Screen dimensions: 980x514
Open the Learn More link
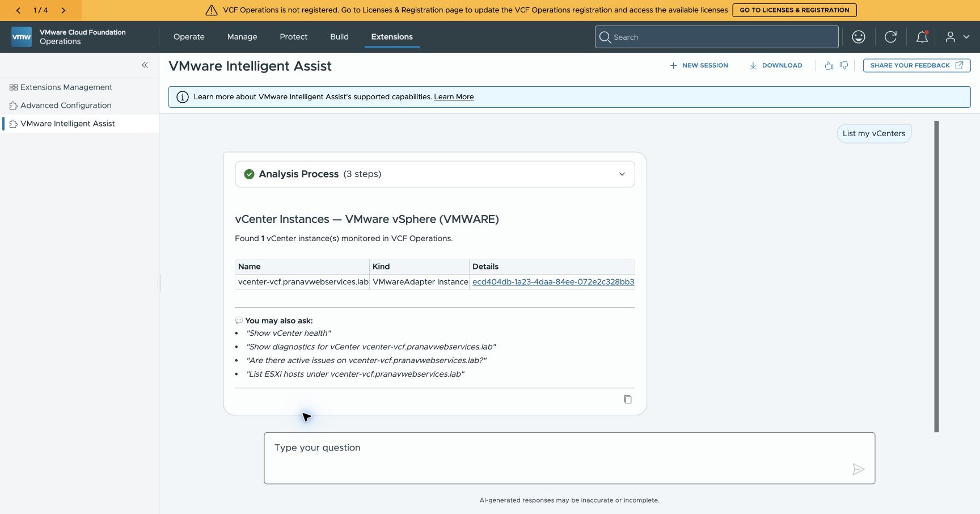[x=454, y=97]
